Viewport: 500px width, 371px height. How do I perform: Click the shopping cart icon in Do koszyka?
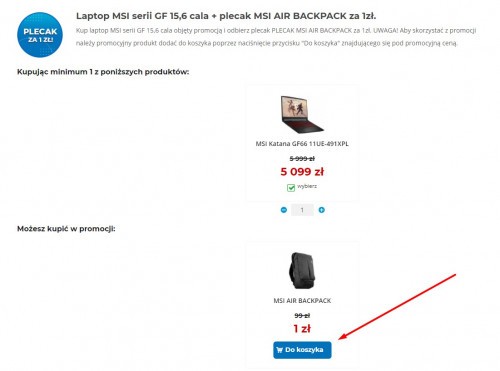[279, 350]
